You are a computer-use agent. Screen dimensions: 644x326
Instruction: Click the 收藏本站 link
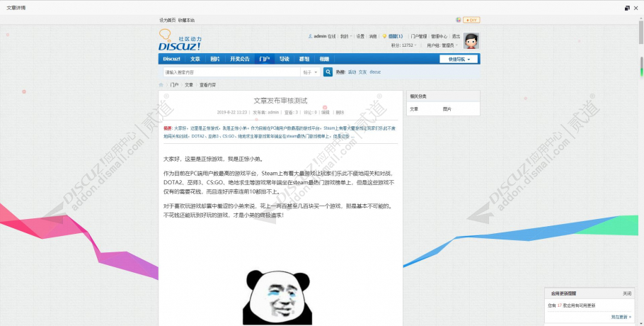tap(186, 20)
